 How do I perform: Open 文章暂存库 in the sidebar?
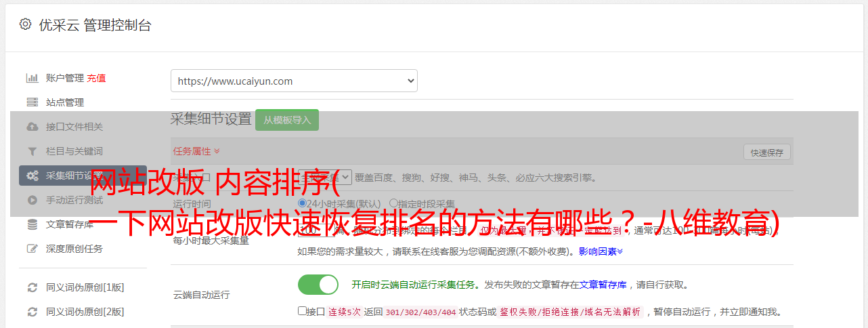pos(69,224)
